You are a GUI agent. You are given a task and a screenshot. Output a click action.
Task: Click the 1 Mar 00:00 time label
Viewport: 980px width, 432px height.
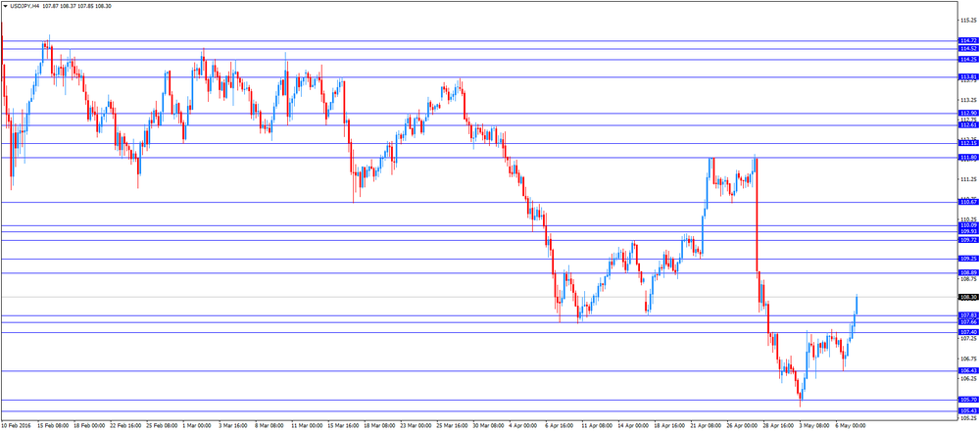[x=198, y=426]
